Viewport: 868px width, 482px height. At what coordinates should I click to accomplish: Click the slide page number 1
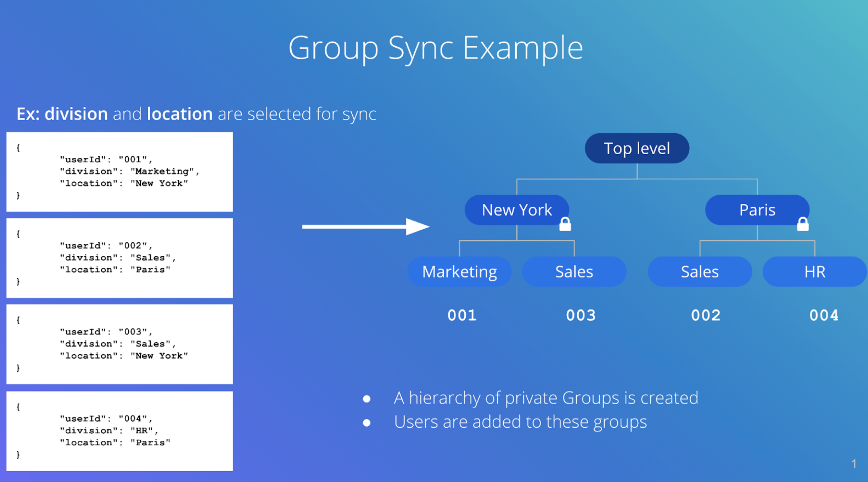click(x=853, y=463)
